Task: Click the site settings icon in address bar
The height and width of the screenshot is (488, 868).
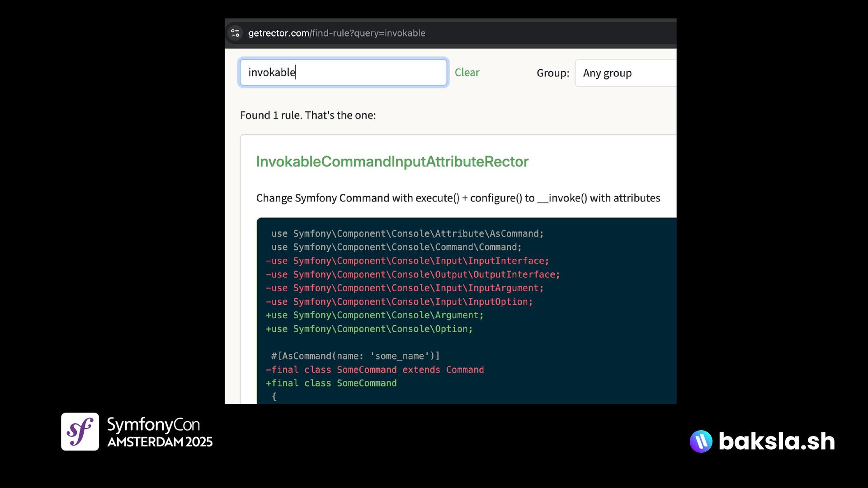Action: pos(235,33)
